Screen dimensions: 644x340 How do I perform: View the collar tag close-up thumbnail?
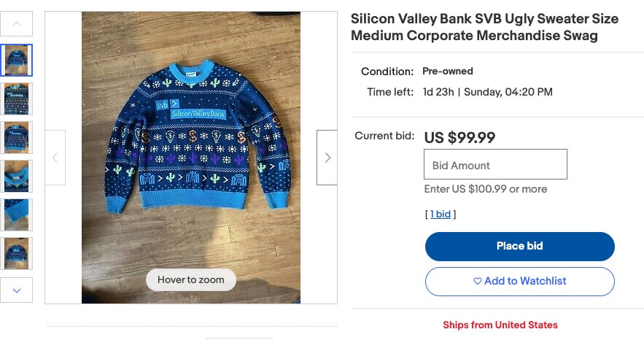17,176
